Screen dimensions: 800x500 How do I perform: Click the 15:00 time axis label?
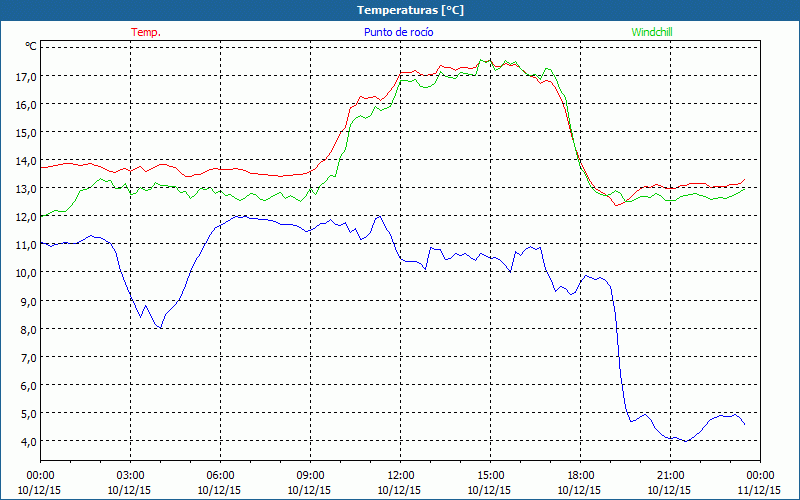pyautogui.click(x=490, y=475)
